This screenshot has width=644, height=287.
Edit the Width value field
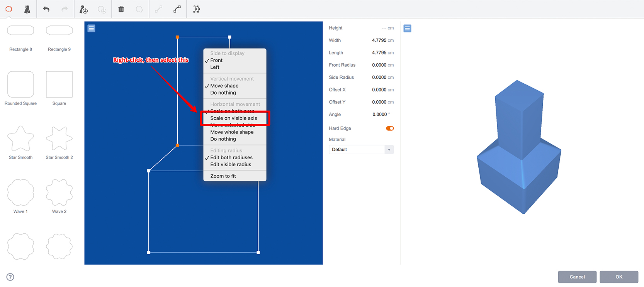379,40
